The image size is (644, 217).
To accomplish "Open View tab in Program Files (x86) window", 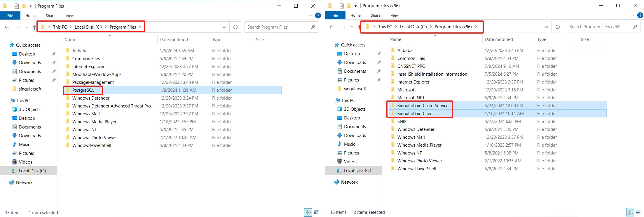I will point(395,15).
